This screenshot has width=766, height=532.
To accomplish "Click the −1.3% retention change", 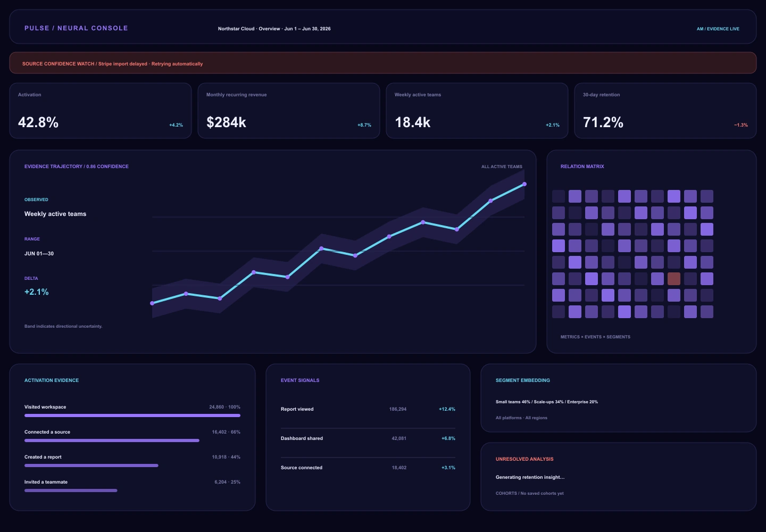I will tap(741, 125).
